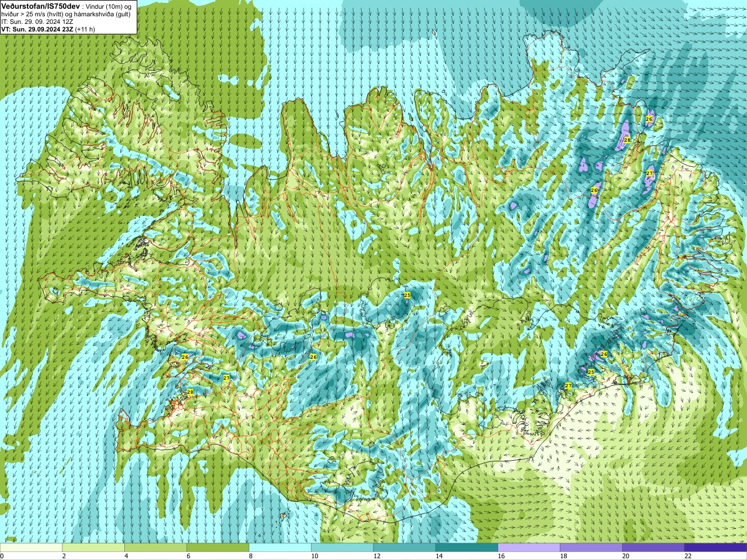The image size is (747, 560).
Task: Select the violet 20–22 m/s color swatch
Action: [x=654, y=548]
